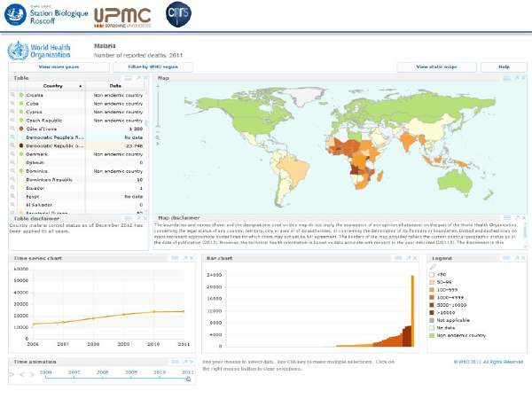This screenshot has height=399, width=532.
Task: Close the Legend panel
Action: click(x=524, y=258)
